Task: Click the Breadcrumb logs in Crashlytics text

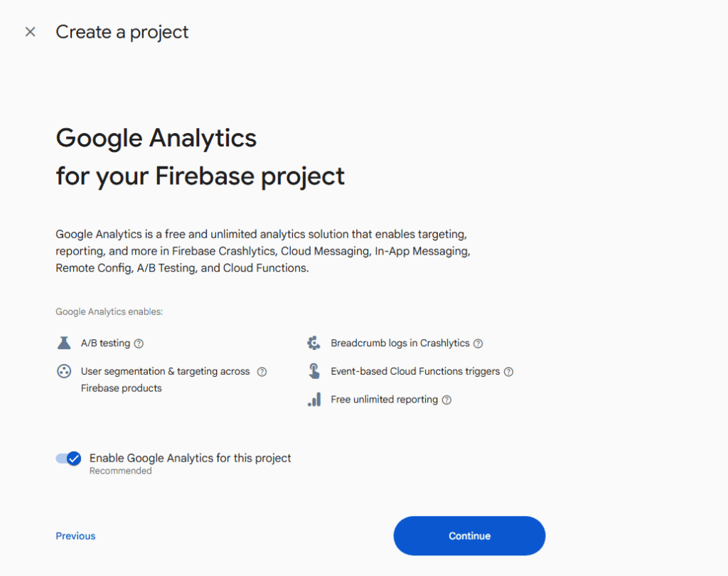Action: [x=400, y=343]
